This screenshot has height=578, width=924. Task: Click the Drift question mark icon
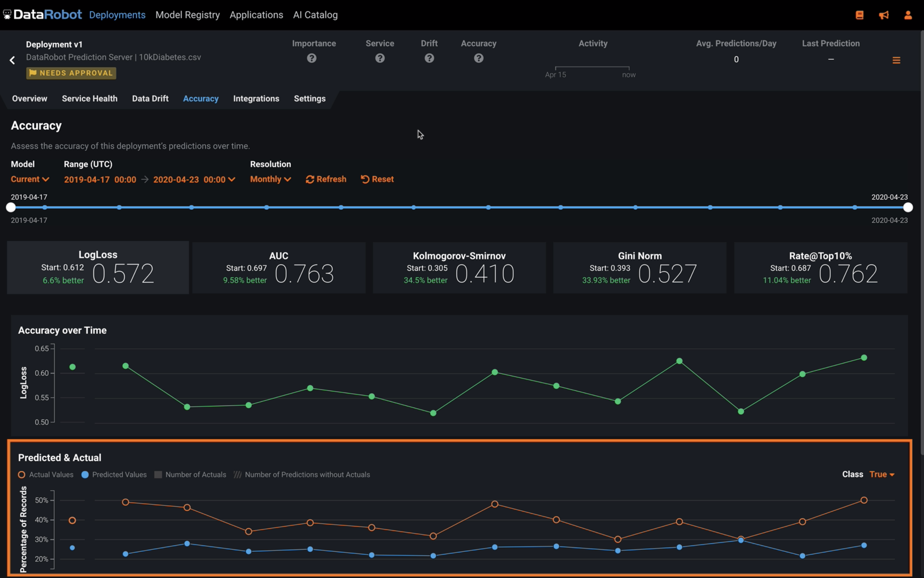[429, 59]
